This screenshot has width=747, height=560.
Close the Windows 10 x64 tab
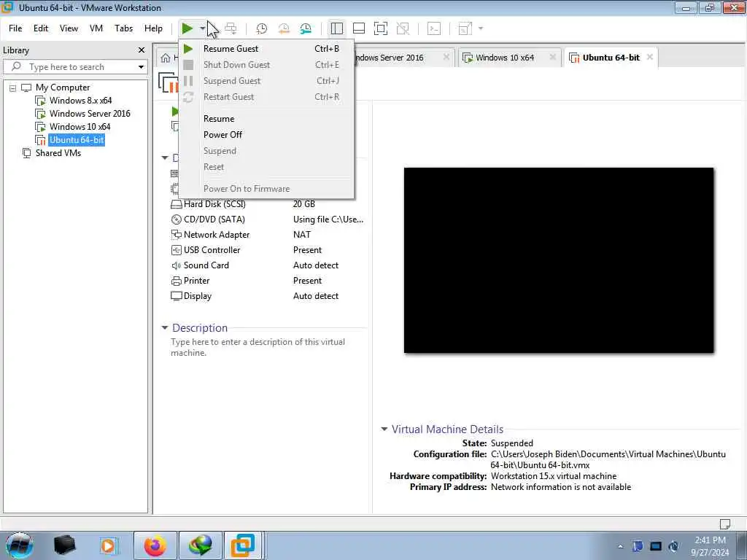click(x=553, y=57)
